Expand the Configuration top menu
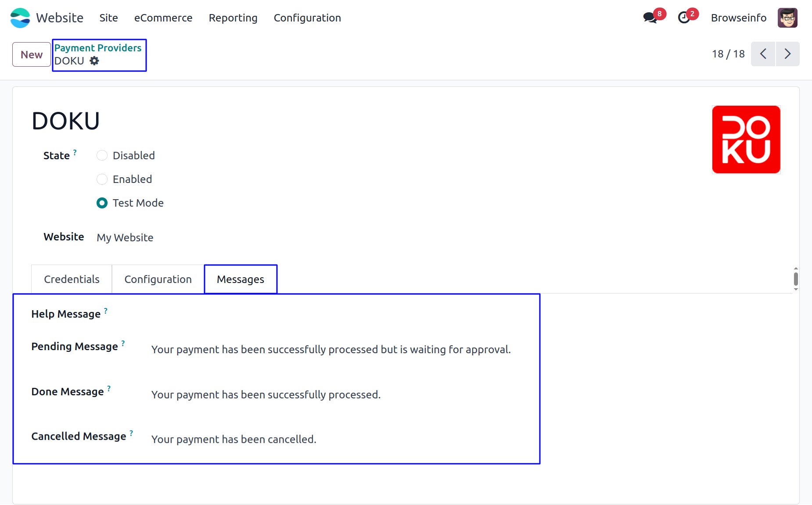This screenshot has height=505, width=812. click(x=307, y=18)
